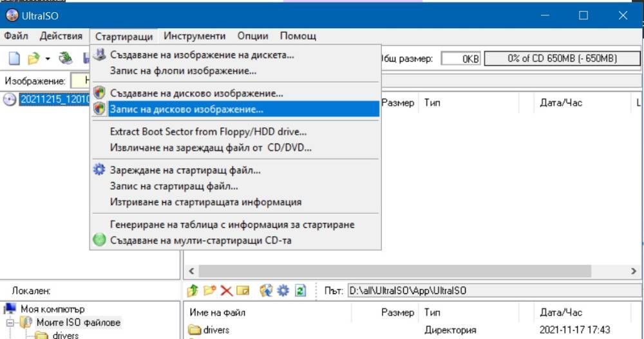Select the Моя компютър computer icon
The height and width of the screenshot is (339, 644).
pyautogui.click(x=10, y=309)
